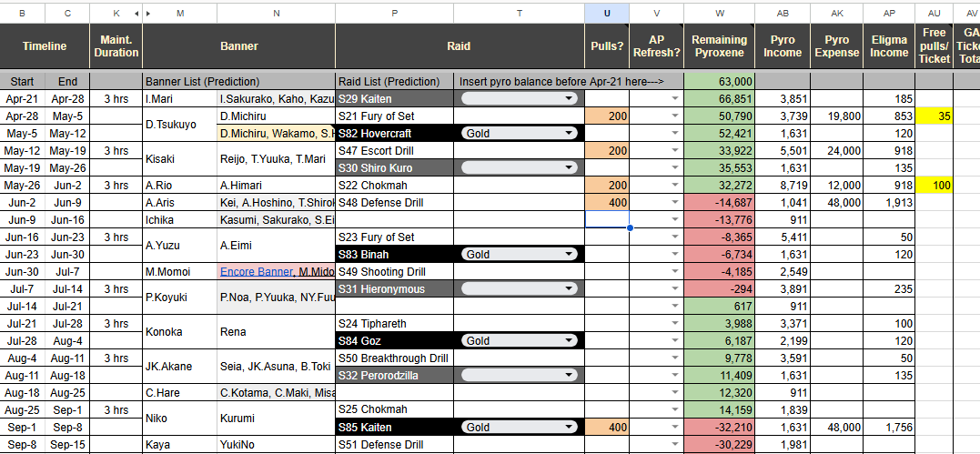Click the Free pulls/Ticket header cell
This screenshot has height=454, width=980.
(x=935, y=46)
